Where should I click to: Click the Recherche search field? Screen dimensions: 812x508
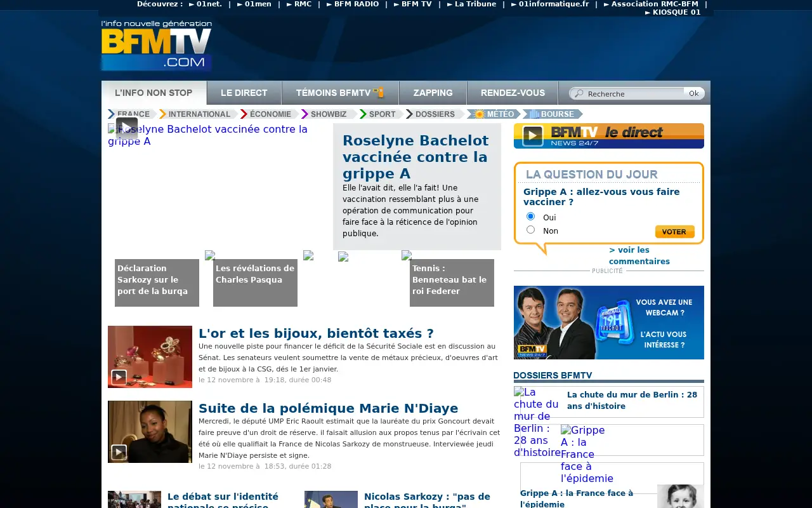(634, 94)
